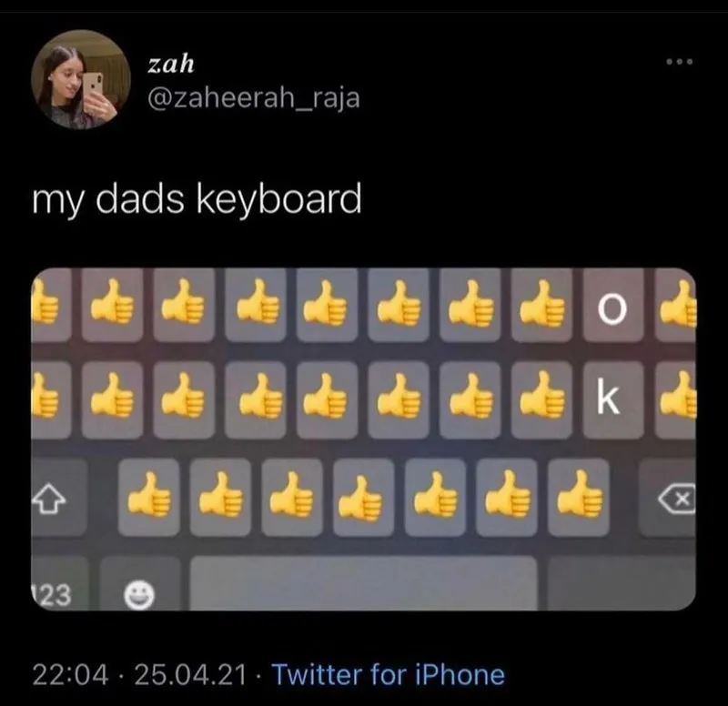Tap zah's profile picture avatar
728x706 pixels.
tap(81, 79)
